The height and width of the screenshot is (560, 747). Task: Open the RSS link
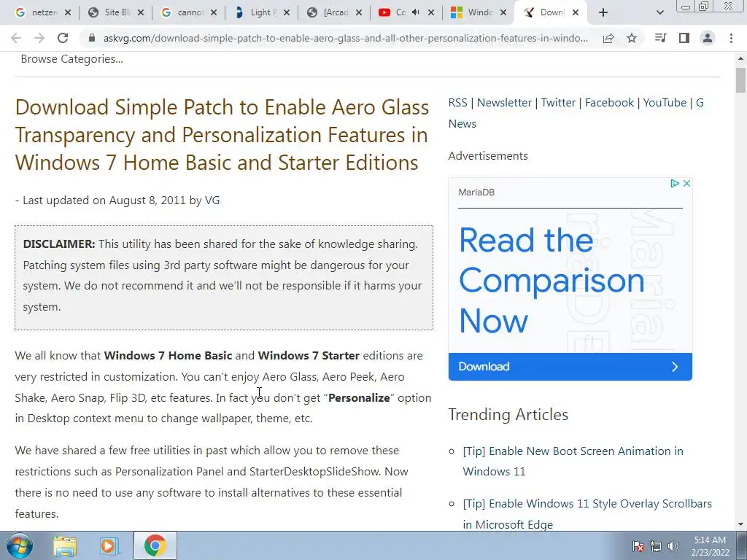[458, 102]
